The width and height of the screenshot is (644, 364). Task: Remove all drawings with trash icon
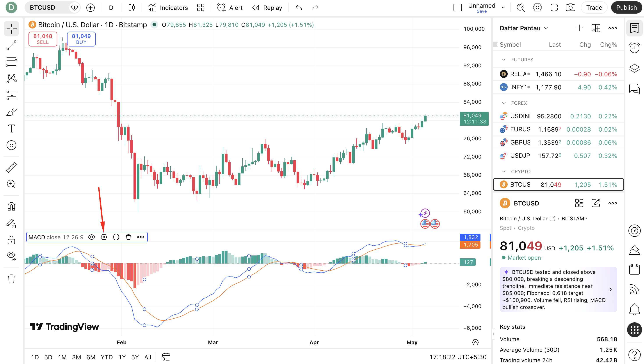coord(11,279)
